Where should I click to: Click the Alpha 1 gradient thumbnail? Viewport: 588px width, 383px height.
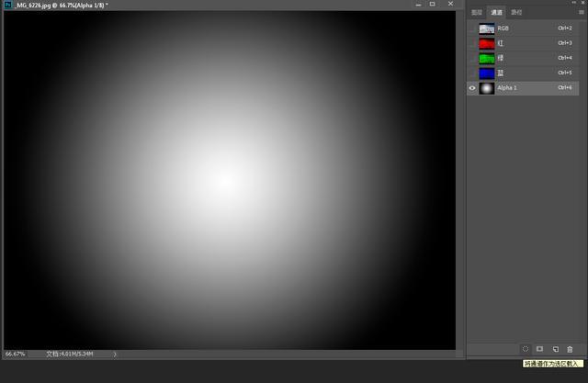(487, 88)
